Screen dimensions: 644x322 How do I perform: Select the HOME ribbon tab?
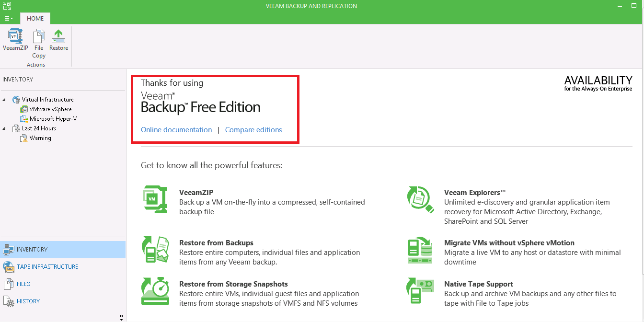35,19
